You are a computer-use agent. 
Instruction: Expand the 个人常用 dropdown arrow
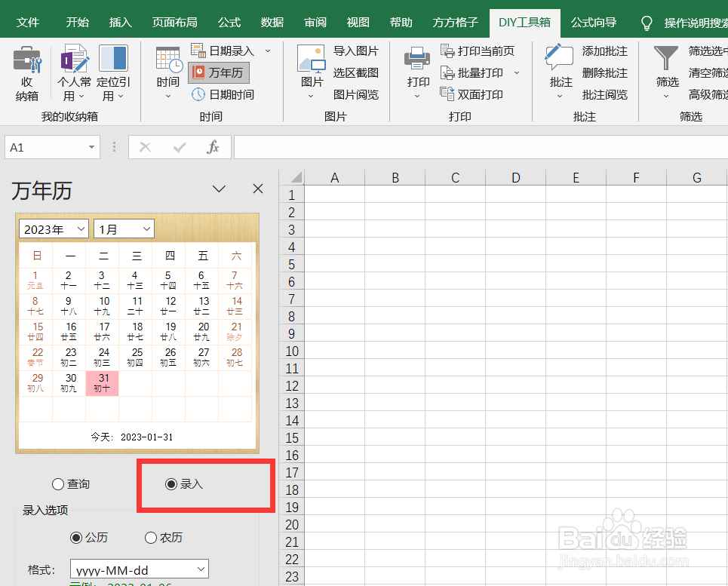pyautogui.click(x=81, y=97)
